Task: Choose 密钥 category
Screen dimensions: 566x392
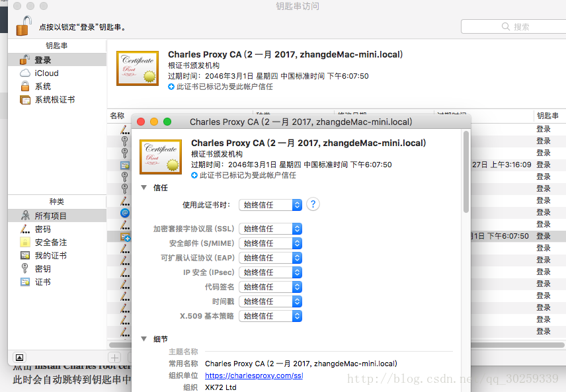Action: [x=57, y=268]
